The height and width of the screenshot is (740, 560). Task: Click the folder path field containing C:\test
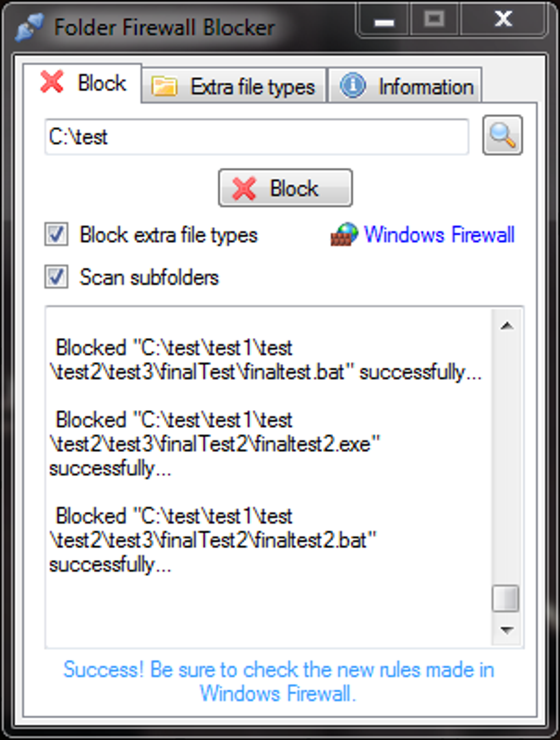click(x=256, y=137)
